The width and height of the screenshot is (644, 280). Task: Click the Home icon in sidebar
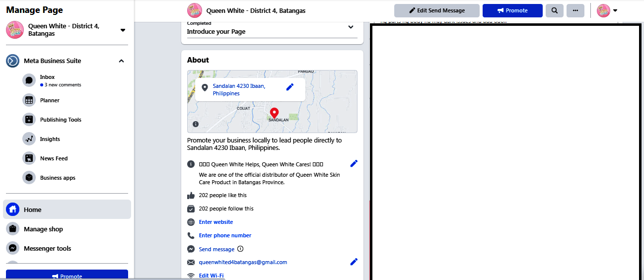click(12, 210)
